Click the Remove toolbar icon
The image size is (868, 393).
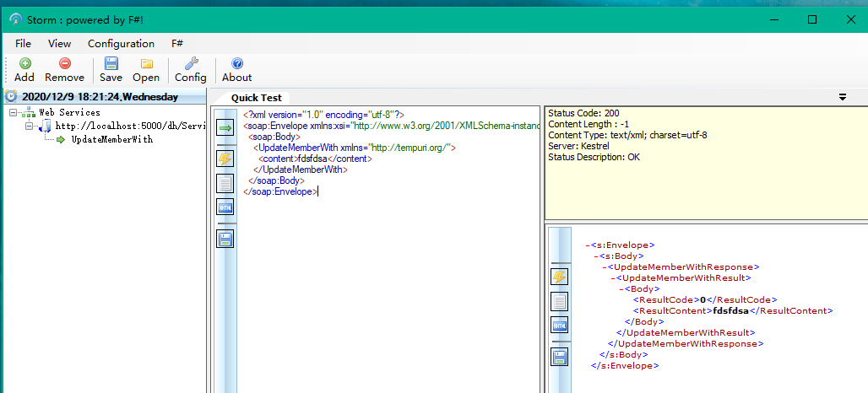65,63
